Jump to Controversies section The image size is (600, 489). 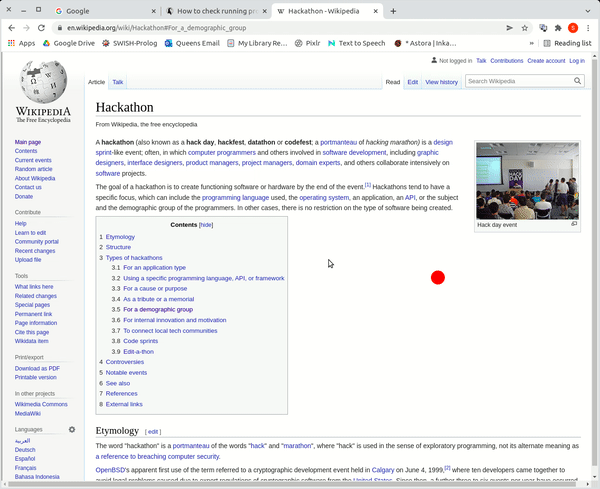click(125, 362)
